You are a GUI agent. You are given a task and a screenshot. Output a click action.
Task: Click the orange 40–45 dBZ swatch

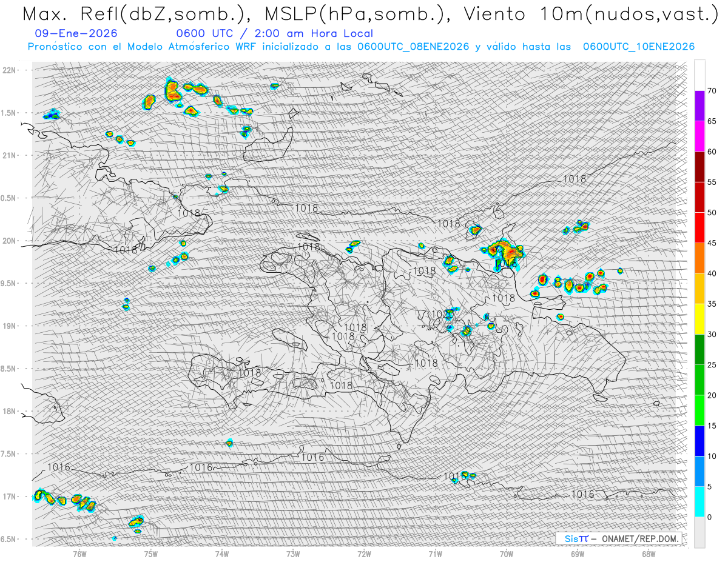tap(699, 258)
